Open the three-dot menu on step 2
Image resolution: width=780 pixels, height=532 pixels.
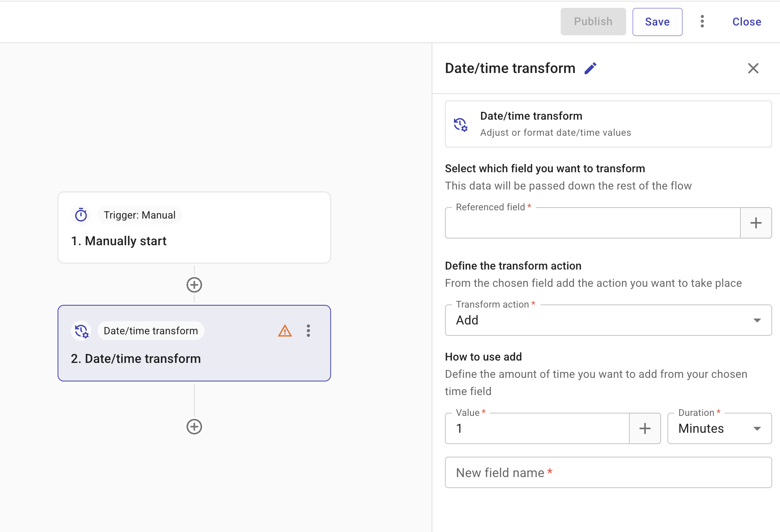point(308,331)
